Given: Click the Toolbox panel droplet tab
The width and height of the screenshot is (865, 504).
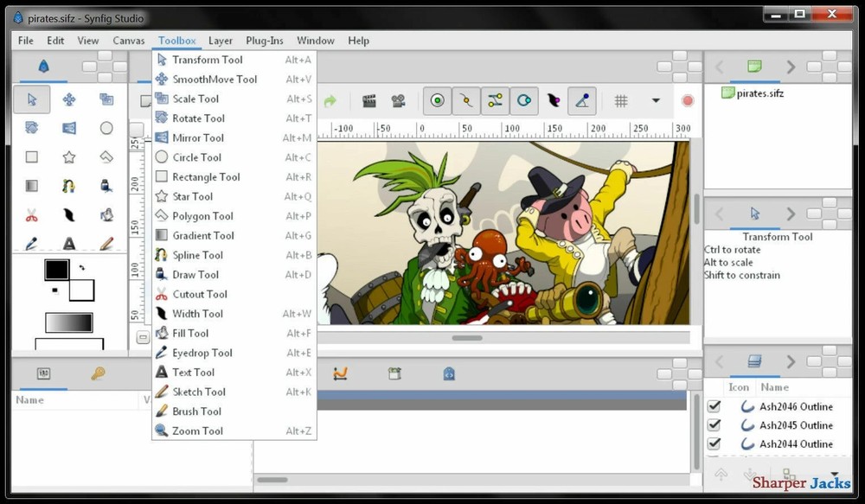Looking at the screenshot, I should [43, 67].
